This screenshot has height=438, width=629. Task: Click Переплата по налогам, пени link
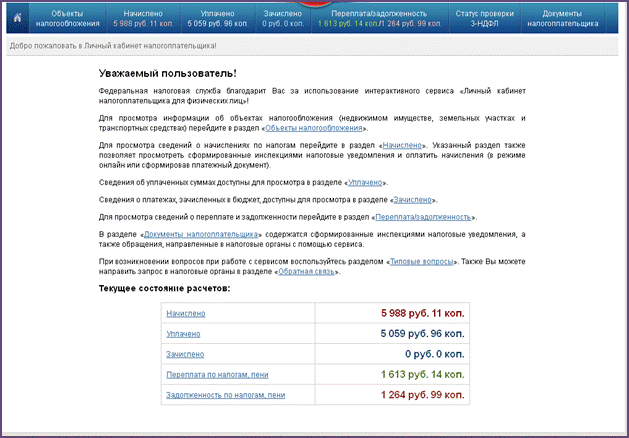click(x=217, y=375)
